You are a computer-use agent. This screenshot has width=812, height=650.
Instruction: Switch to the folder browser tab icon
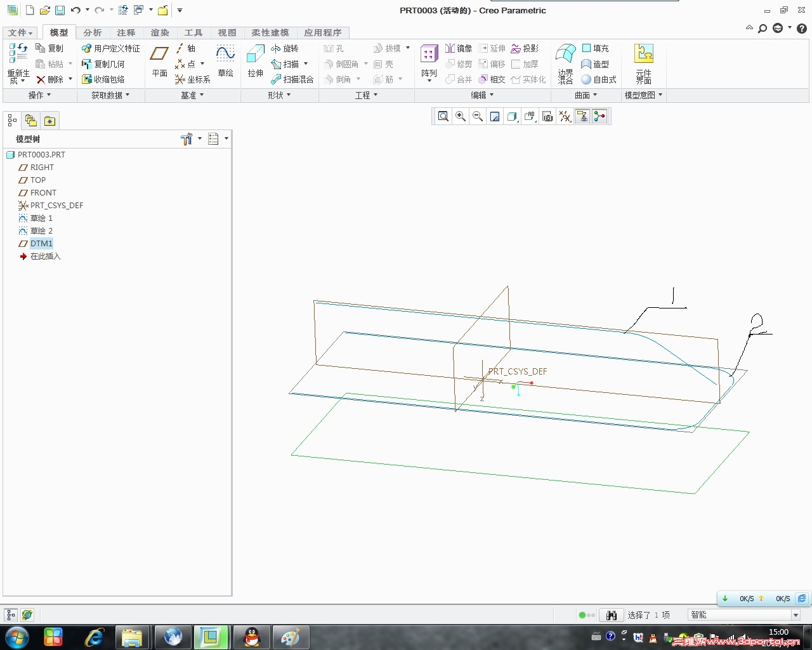[30, 121]
